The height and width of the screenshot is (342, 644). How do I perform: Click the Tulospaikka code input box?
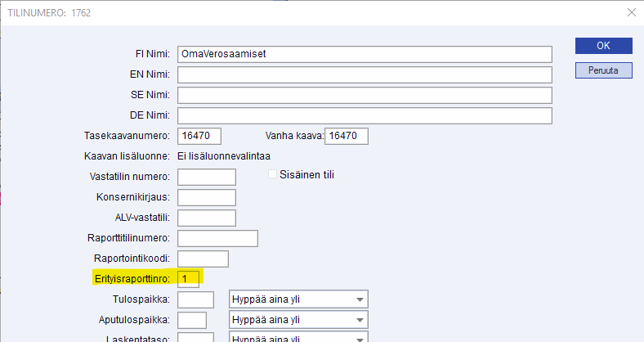point(195,299)
